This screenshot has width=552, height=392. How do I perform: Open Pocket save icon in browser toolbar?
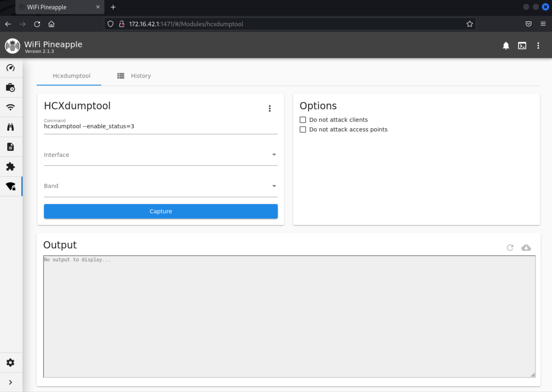pos(529,24)
